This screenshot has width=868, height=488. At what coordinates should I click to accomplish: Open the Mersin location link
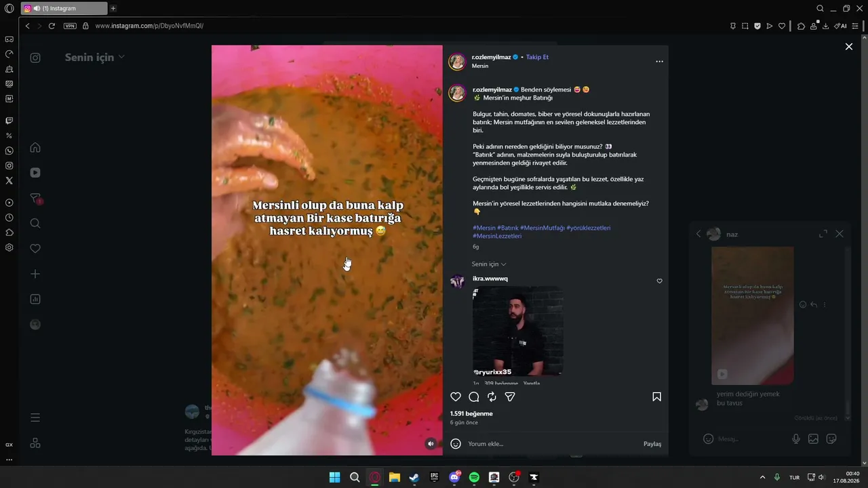point(480,66)
